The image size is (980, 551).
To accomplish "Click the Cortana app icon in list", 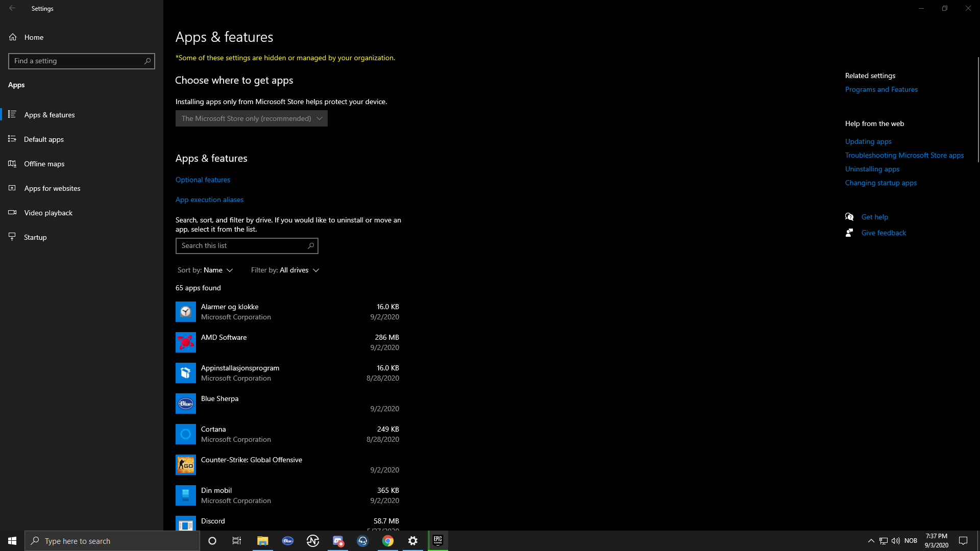I will (x=185, y=434).
